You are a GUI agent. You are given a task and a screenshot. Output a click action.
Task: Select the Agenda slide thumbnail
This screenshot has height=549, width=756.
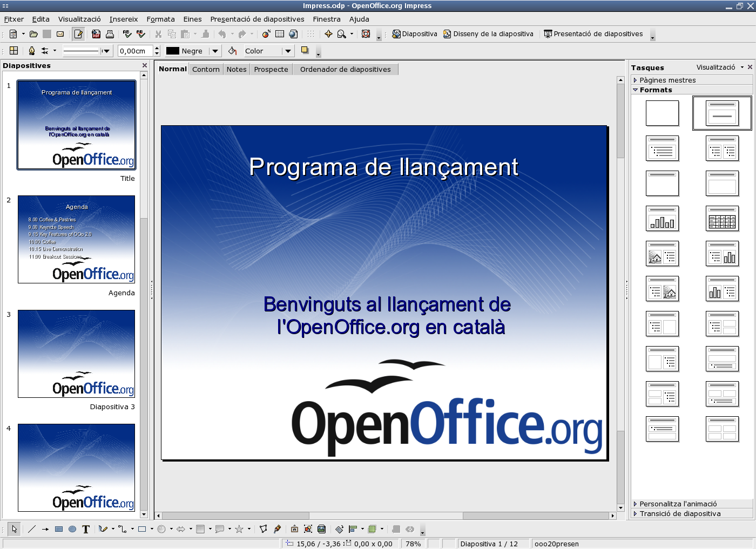point(77,239)
